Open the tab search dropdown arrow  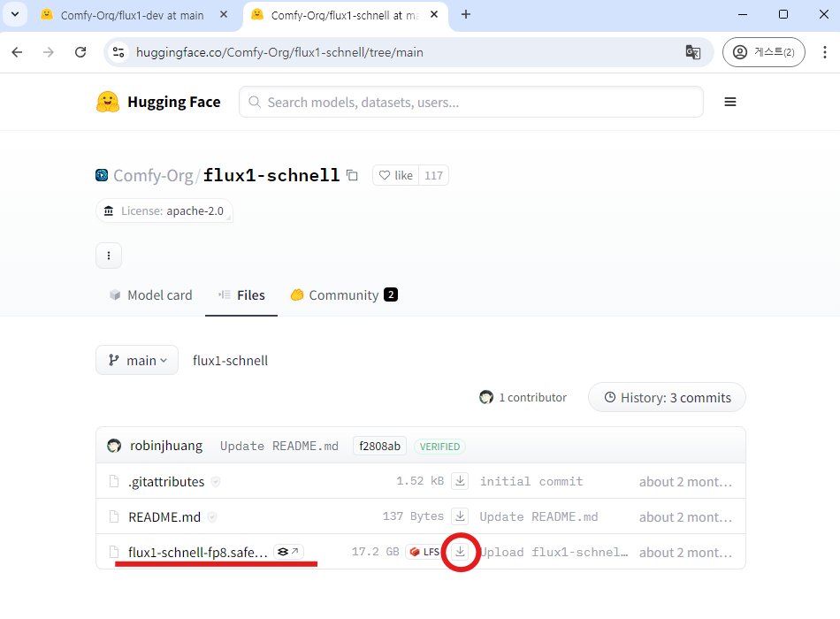point(15,14)
